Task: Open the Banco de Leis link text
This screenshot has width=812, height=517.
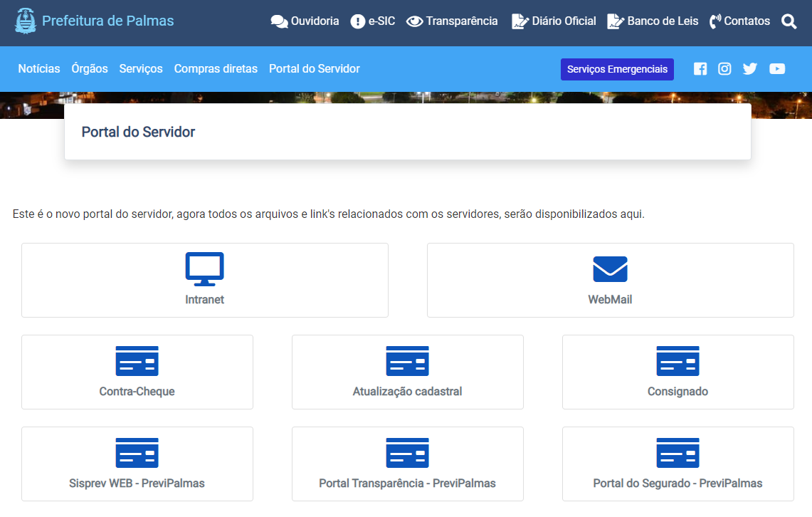Action: (663, 21)
